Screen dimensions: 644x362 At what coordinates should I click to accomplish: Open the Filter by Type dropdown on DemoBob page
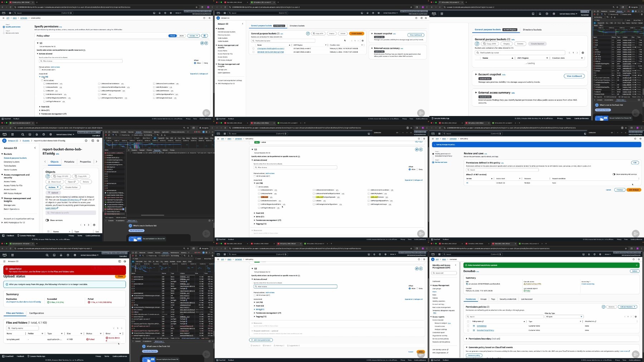point(564,317)
